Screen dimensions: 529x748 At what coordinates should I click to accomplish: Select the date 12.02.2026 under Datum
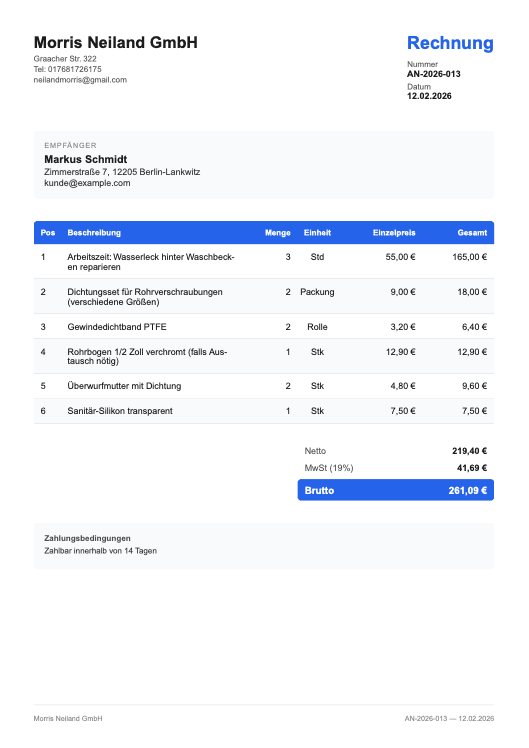[x=429, y=96]
